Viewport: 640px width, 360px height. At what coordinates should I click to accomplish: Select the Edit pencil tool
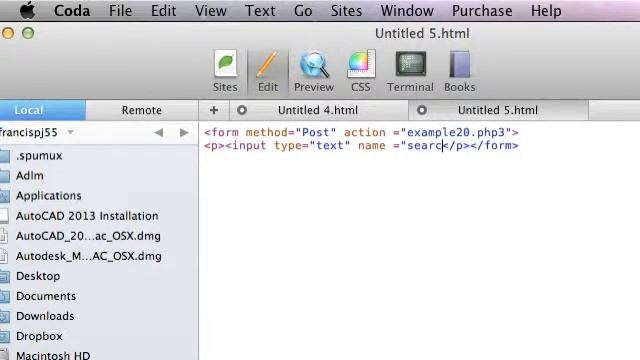click(x=267, y=71)
